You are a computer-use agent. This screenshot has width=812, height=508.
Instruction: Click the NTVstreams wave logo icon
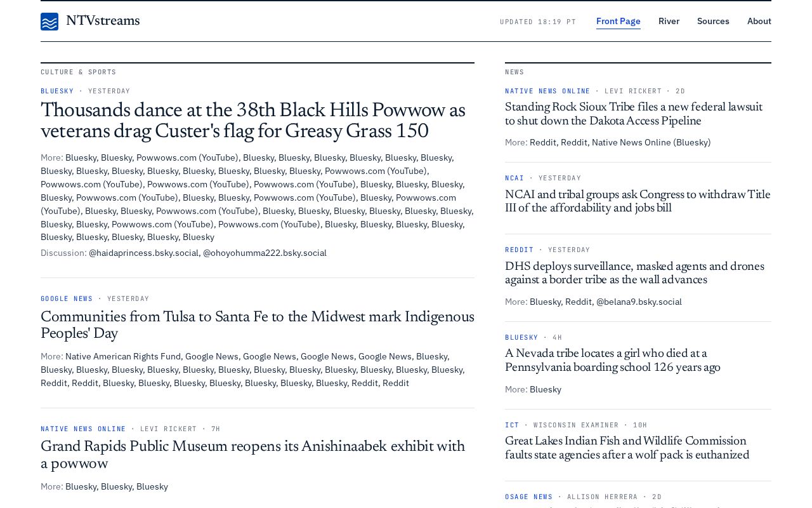coord(49,22)
